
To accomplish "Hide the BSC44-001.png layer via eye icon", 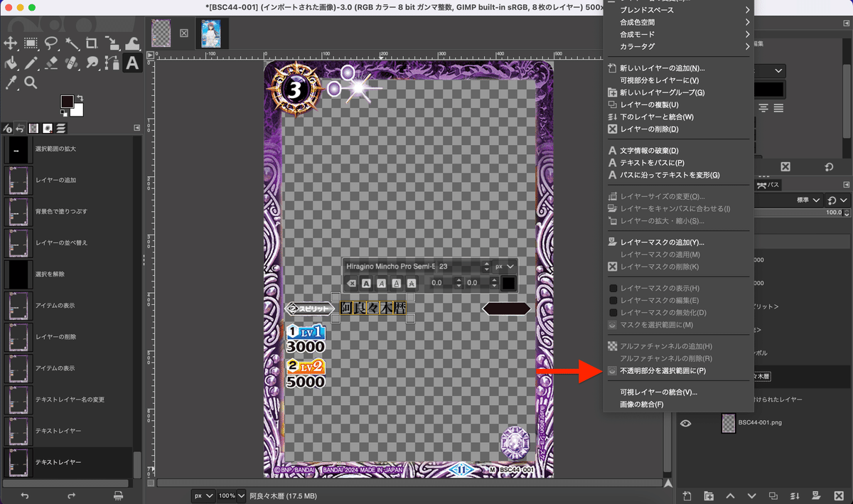I will (x=685, y=423).
